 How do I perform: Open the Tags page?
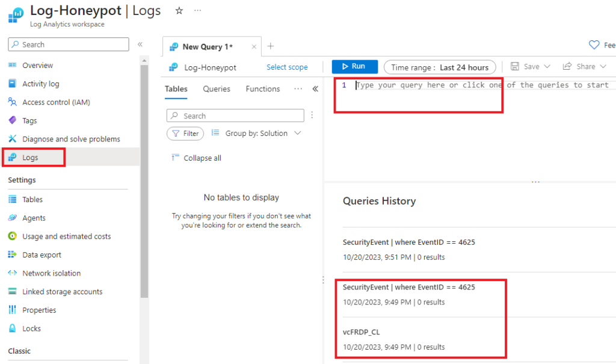click(29, 121)
